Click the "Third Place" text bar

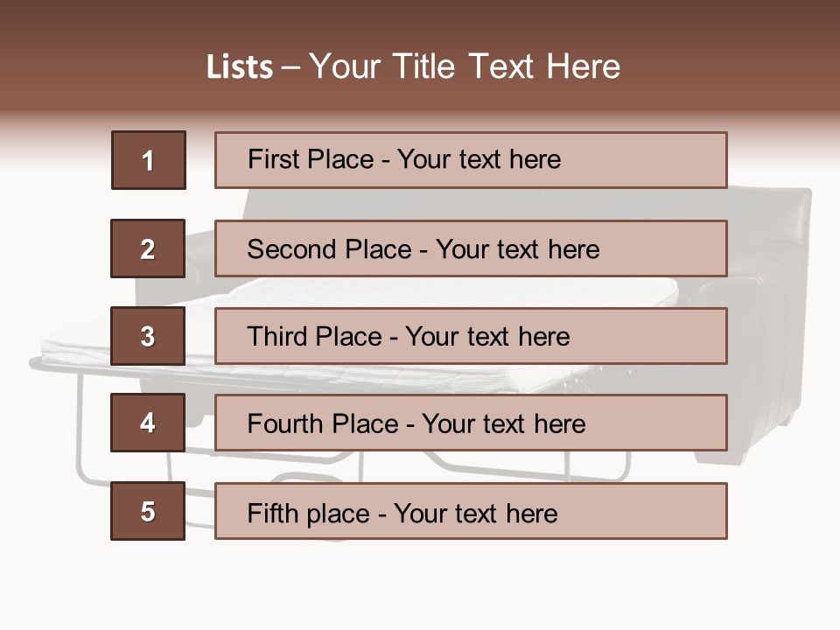pyautogui.click(x=471, y=336)
